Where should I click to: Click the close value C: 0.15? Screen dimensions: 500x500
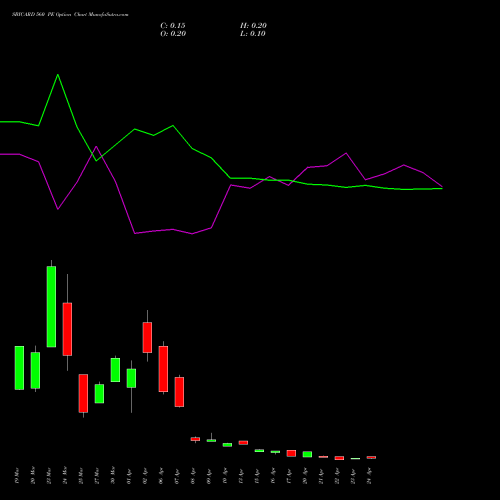click(173, 26)
